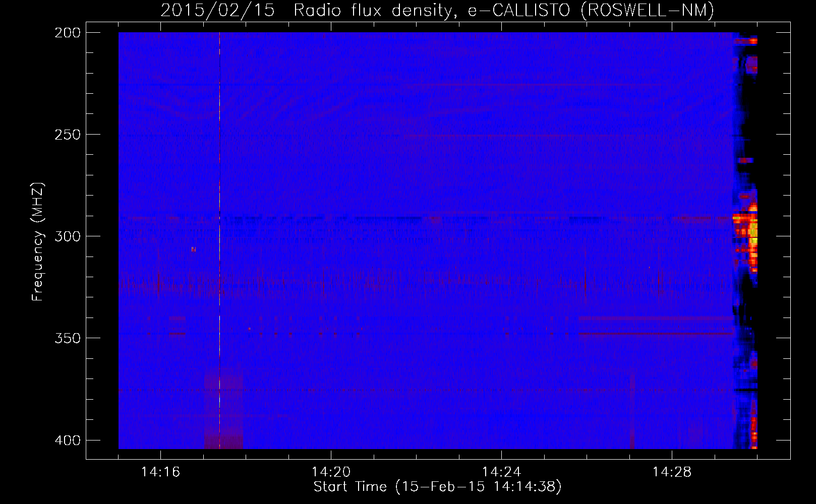The width and height of the screenshot is (816, 504).
Task: Click the 14:20 time axis label
Action: tap(331, 472)
